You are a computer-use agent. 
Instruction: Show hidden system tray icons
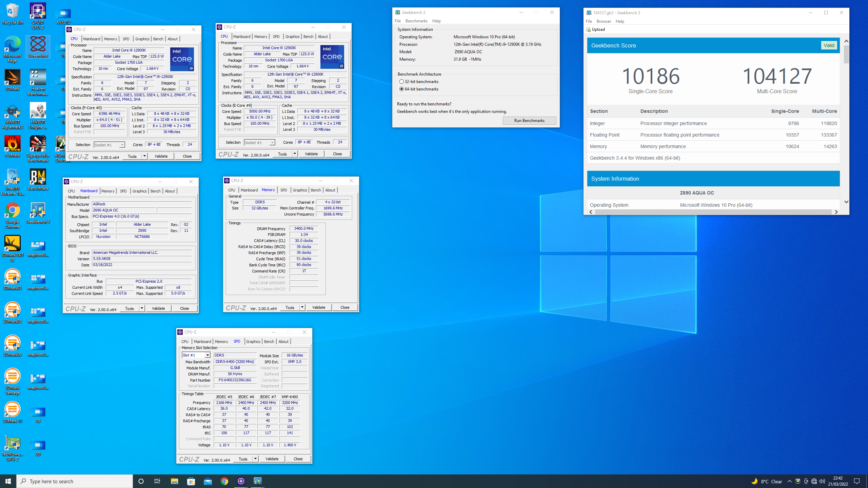(790, 481)
